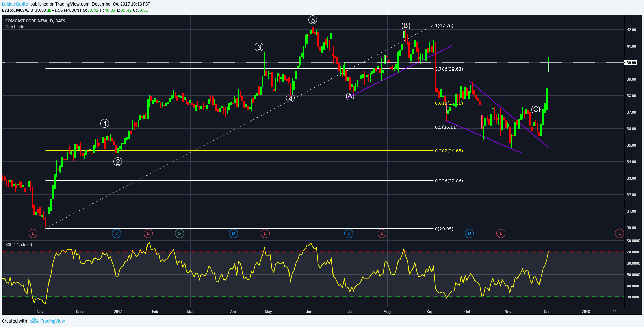The height and width of the screenshot is (327, 644).
Task: Click the earnings marker before May 2017
Action: (x=265, y=233)
